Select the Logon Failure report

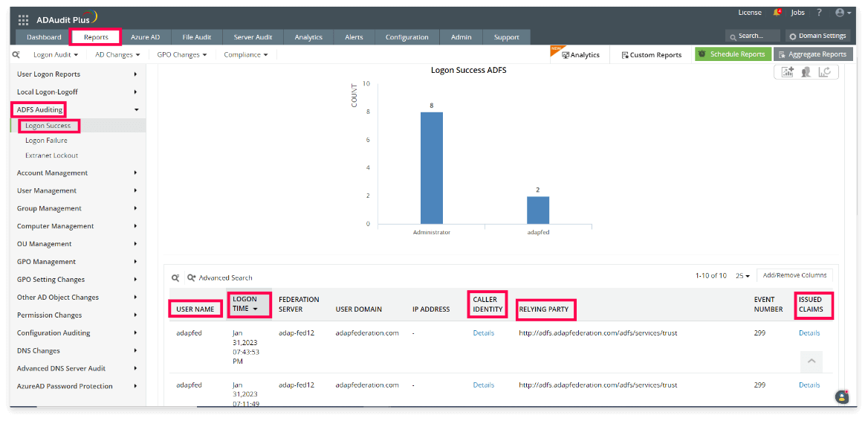[x=46, y=141]
